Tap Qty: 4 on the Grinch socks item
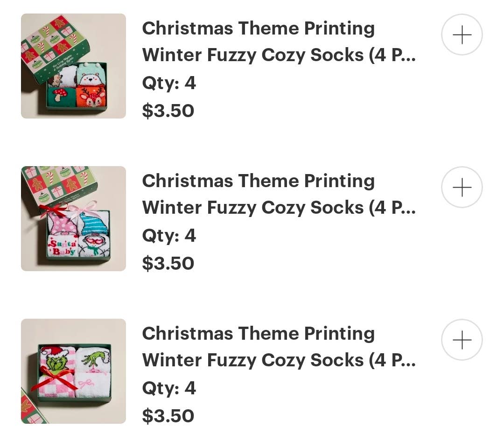504x448 pixels. tap(169, 388)
